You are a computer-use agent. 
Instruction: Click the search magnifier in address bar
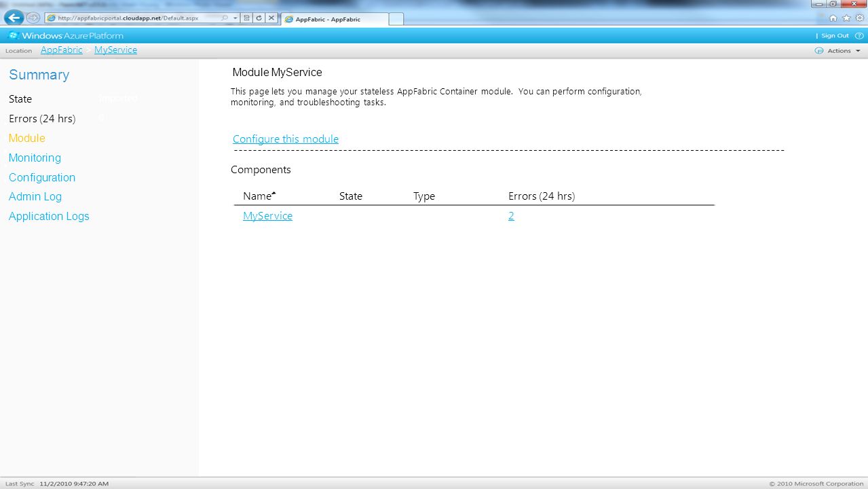click(x=225, y=18)
